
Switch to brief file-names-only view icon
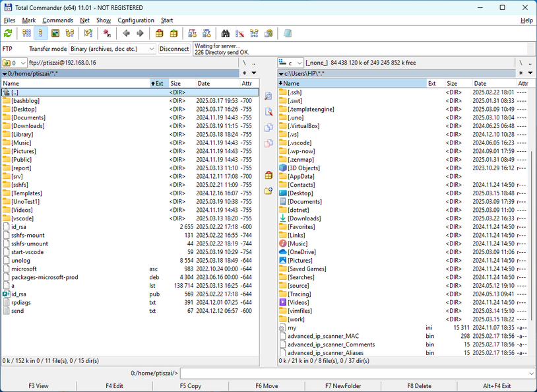[26, 33]
